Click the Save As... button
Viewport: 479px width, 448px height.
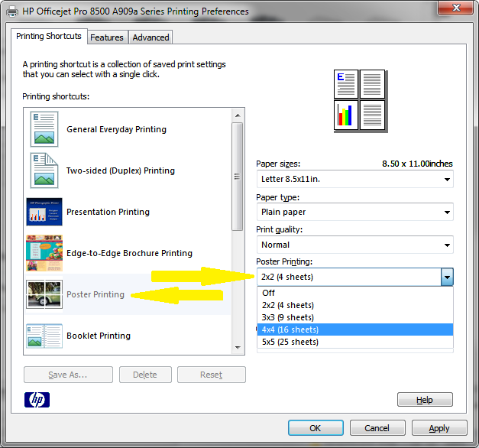[68, 375]
